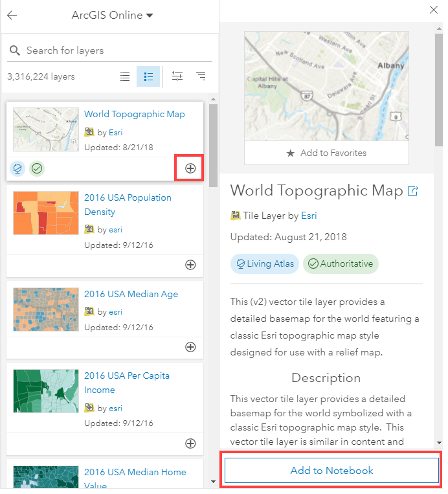Open World Topographic Map title link
This screenshot has width=448, height=494.
pos(134,115)
